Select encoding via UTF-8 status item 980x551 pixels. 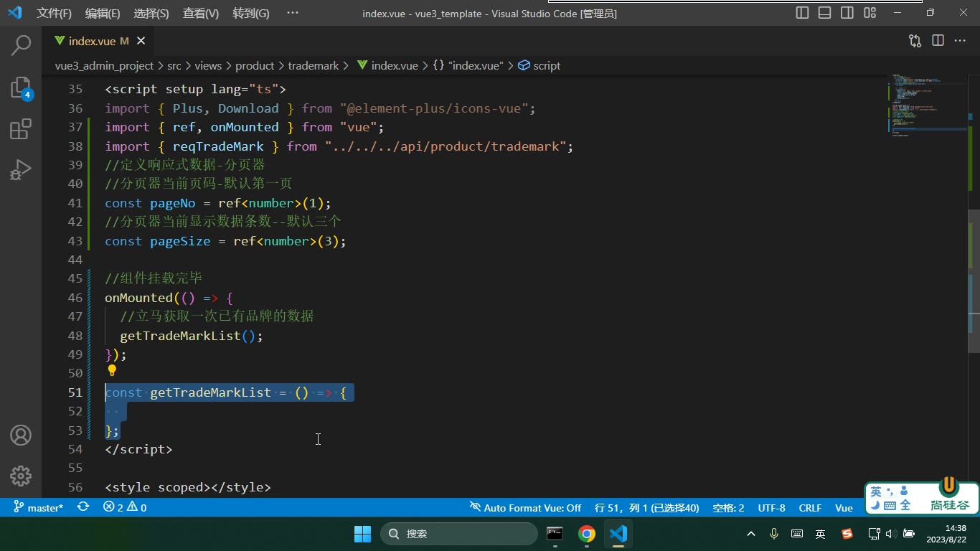(x=771, y=507)
